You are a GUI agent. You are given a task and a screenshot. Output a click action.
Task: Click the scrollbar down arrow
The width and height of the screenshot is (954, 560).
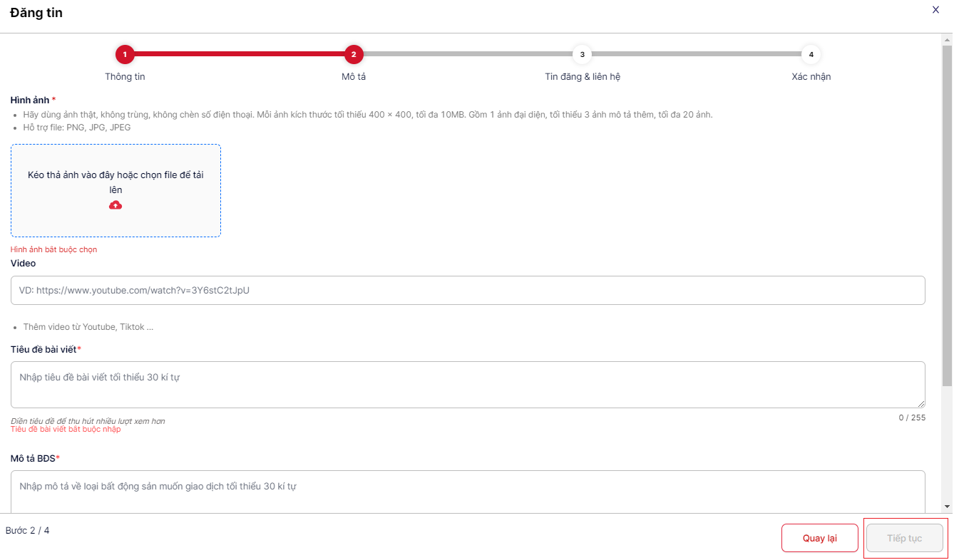click(x=947, y=507)
